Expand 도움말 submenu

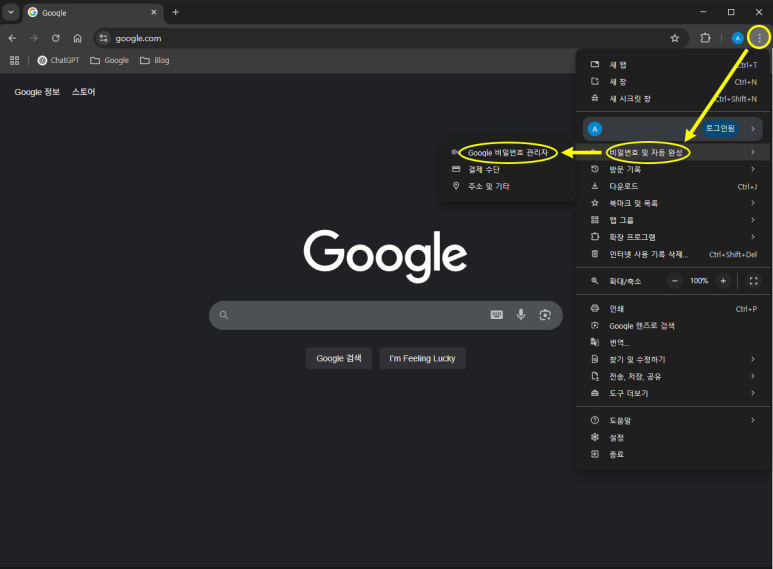pos(672,421)
